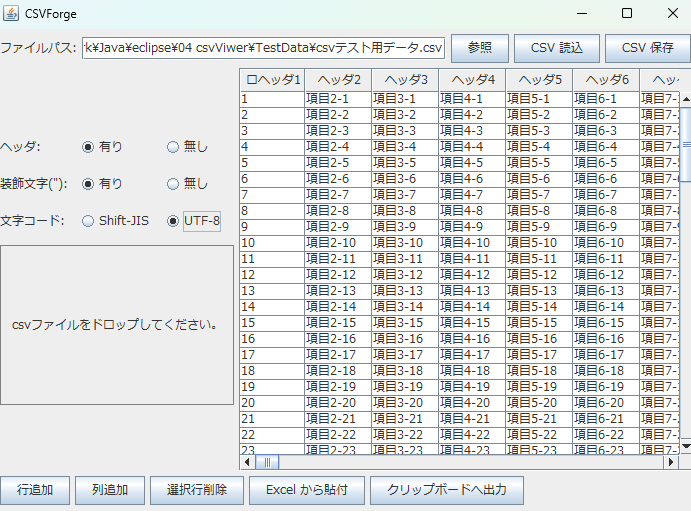Select cell 項目2-10
The width and height of the screenshot is (691, 511).
click(338, 243)
